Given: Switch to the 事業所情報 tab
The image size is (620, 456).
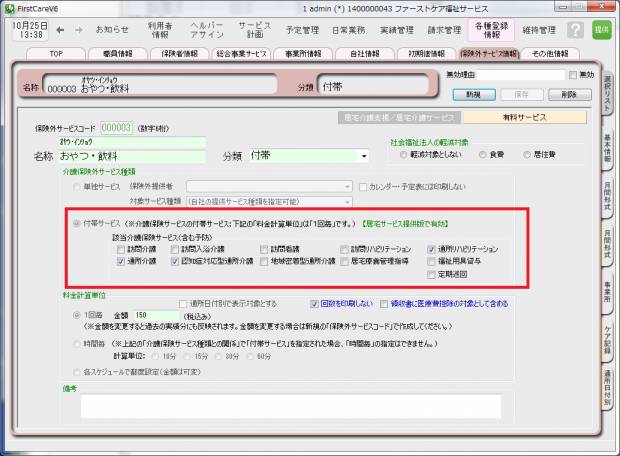Looking at the screenshot, I should click(303, 52).
